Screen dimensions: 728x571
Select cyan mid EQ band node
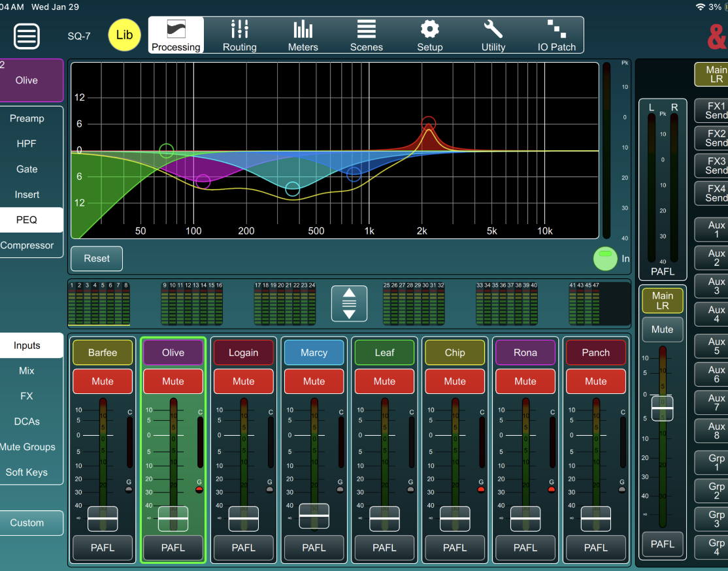click(293, 189)
